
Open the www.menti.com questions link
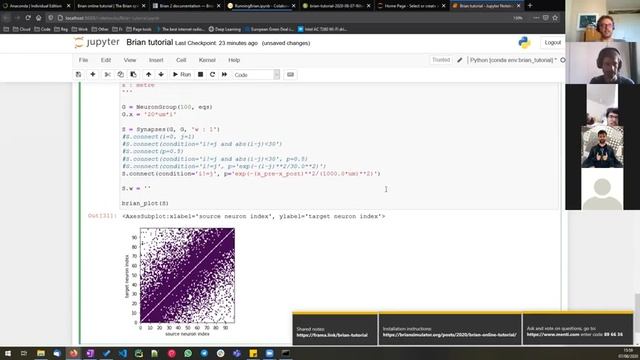[x=553, y=334]
